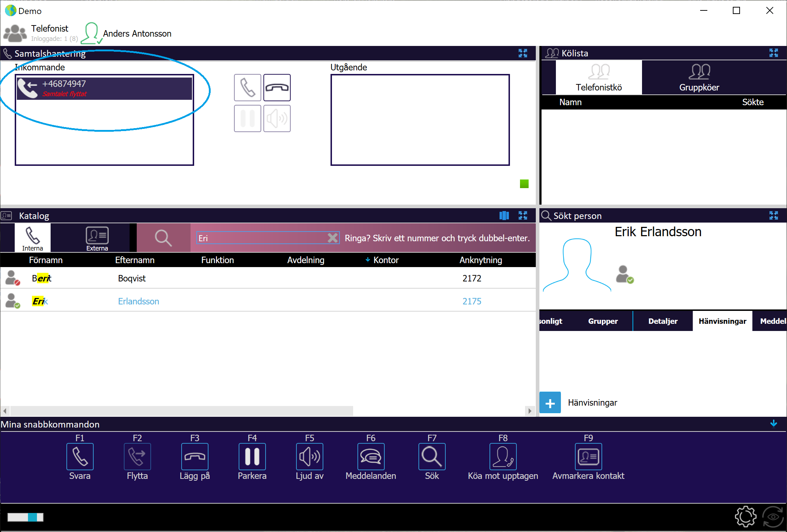
Task: Click the F5 Ljud av shortcut icon
Action: tap(309, 456)
